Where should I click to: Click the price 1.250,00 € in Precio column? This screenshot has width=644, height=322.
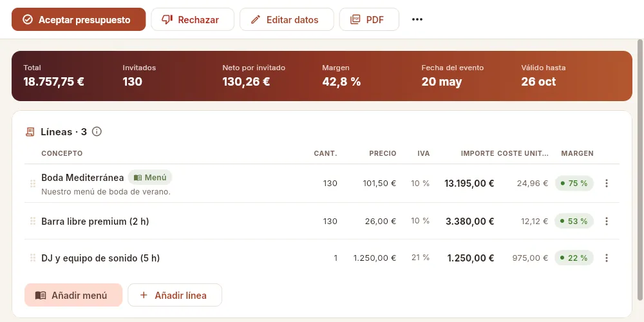[375, 258]
